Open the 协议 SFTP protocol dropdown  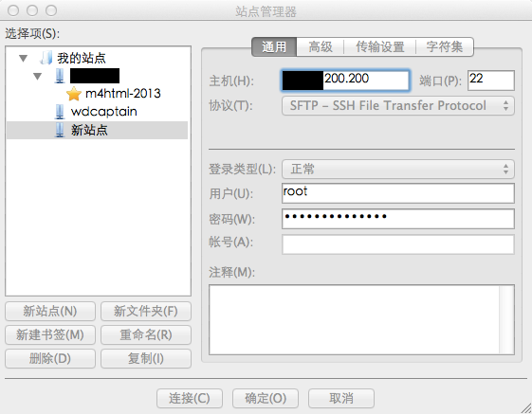click(398, 106)
